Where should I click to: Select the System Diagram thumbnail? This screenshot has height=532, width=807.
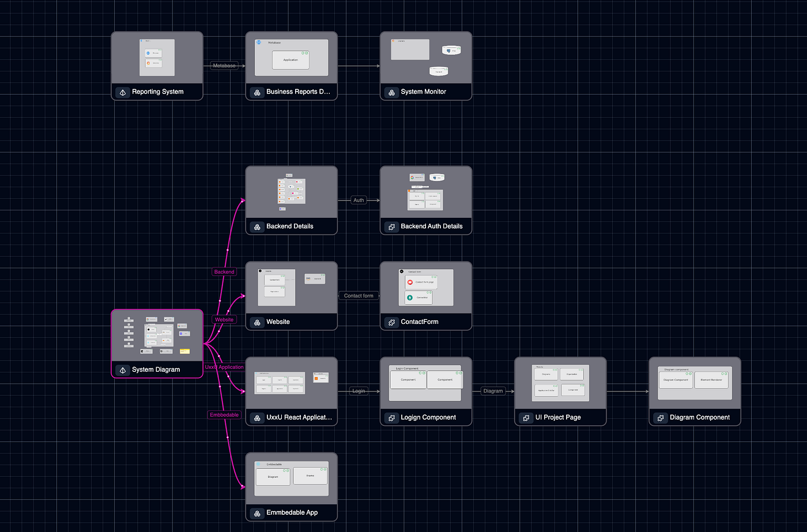[x=157, y=335]
